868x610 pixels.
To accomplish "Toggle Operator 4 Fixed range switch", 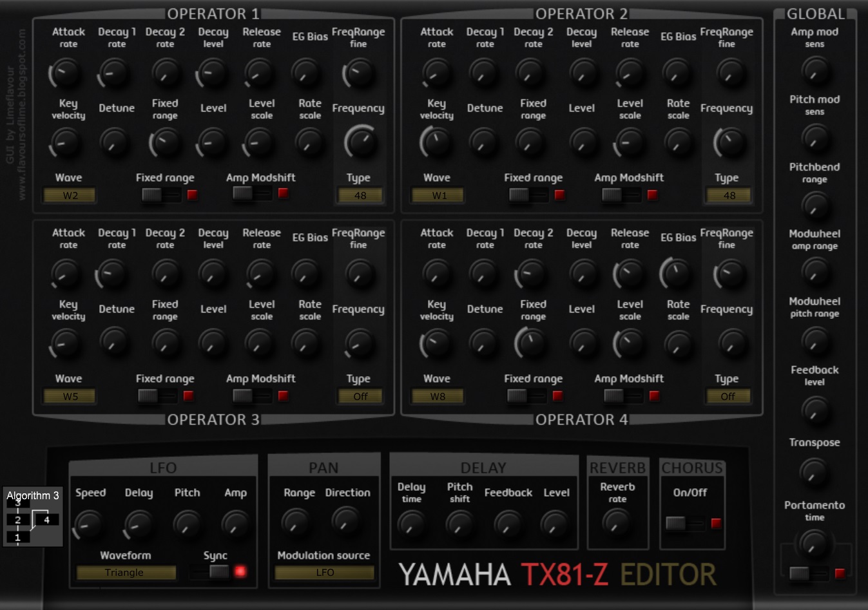I will pyautogui.click(x=527, y=396).
